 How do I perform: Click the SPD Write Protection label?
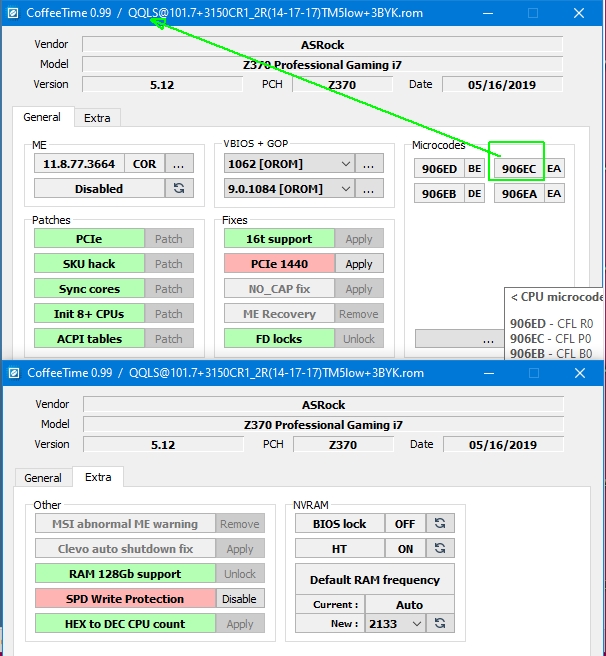pyautogui.click(x=125, y=599)
